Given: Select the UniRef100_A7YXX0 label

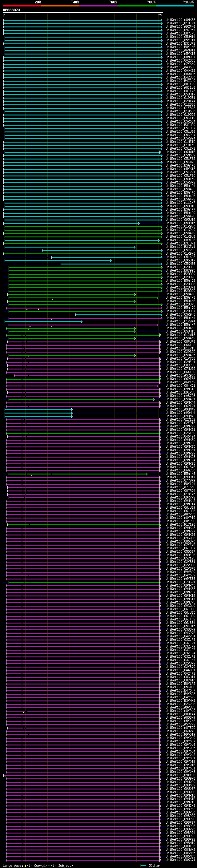Looking at the screenshot, I should tap(180, 64).
